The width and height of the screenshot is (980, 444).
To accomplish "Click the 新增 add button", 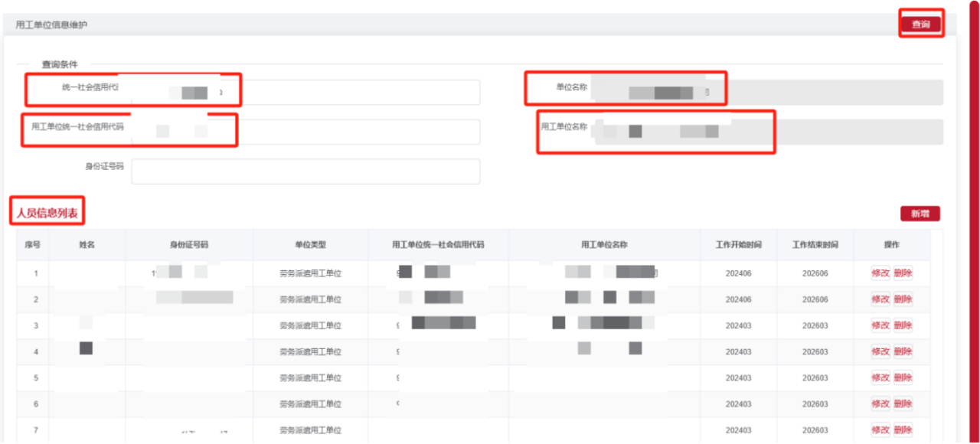I will 920,214.
